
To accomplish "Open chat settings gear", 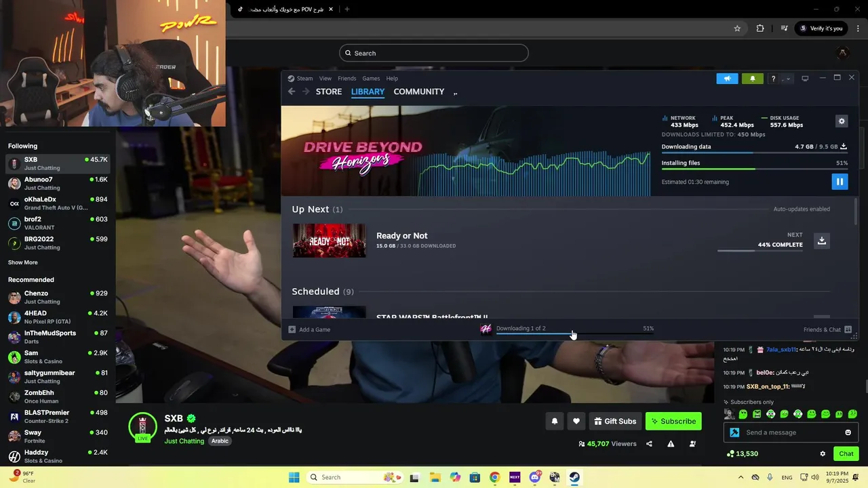I will 823,453.
